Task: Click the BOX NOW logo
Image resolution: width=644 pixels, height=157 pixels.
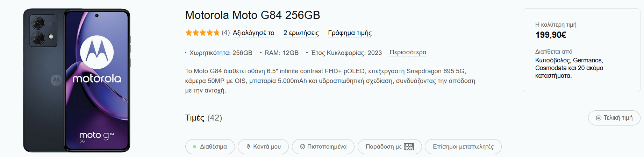Action: (x=409, y=147)
